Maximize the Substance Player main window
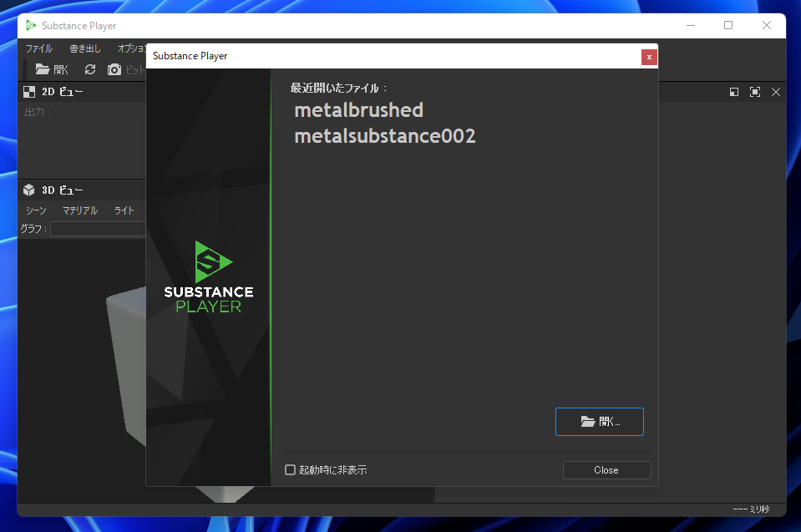 tap(728, 26)
